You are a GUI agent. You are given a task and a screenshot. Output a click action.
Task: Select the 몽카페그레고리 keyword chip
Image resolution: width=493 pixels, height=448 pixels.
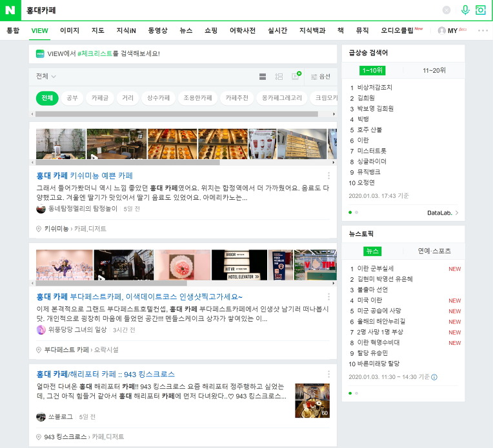[x=282, y=98]
